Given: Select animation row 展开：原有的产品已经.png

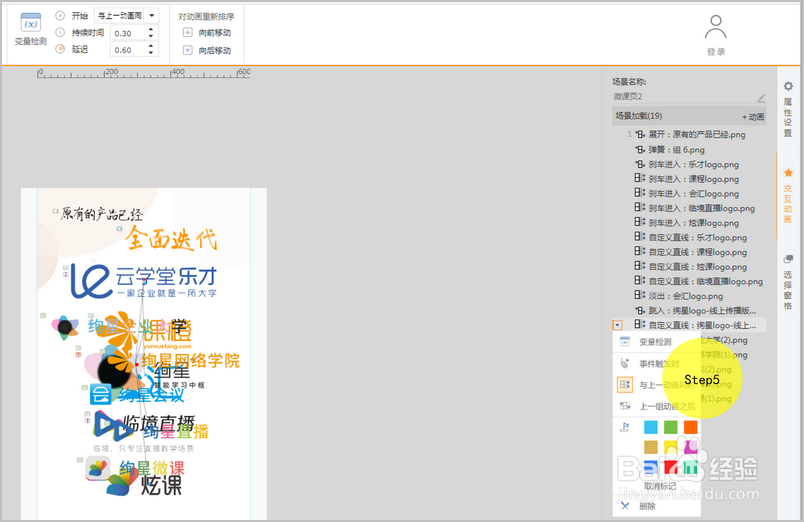Looking at the screenshot, I should tap(697, 135).
